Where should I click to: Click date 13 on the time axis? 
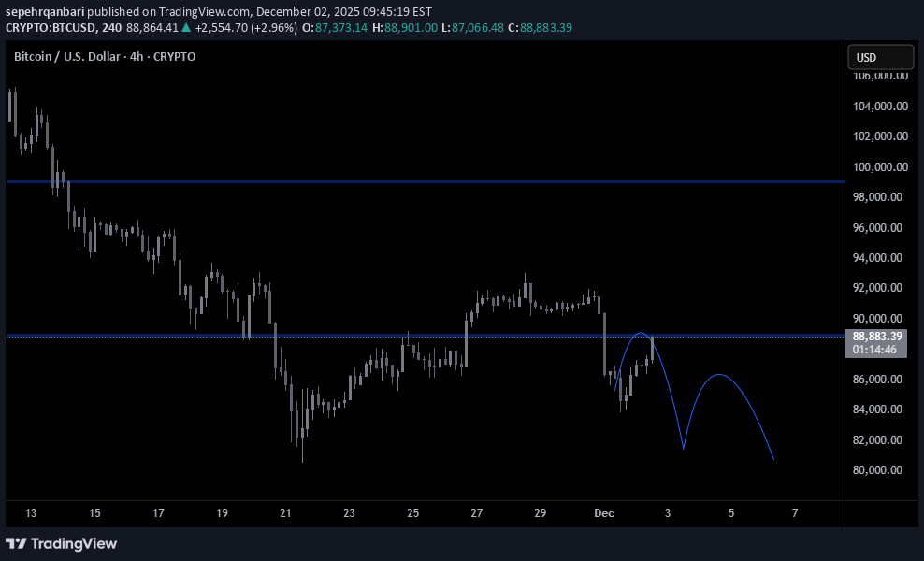31,512
